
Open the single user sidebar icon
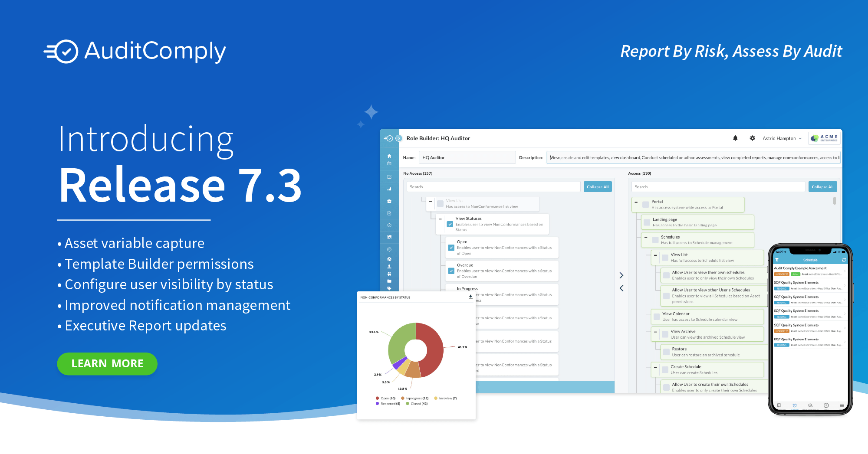pyautogui.click(x=389, y=267)
